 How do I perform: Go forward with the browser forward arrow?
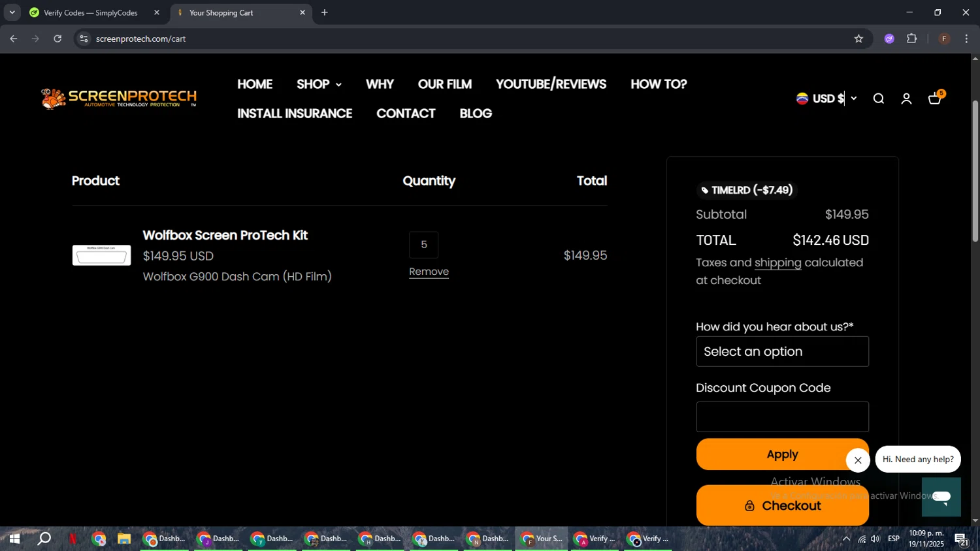[35, 39]
